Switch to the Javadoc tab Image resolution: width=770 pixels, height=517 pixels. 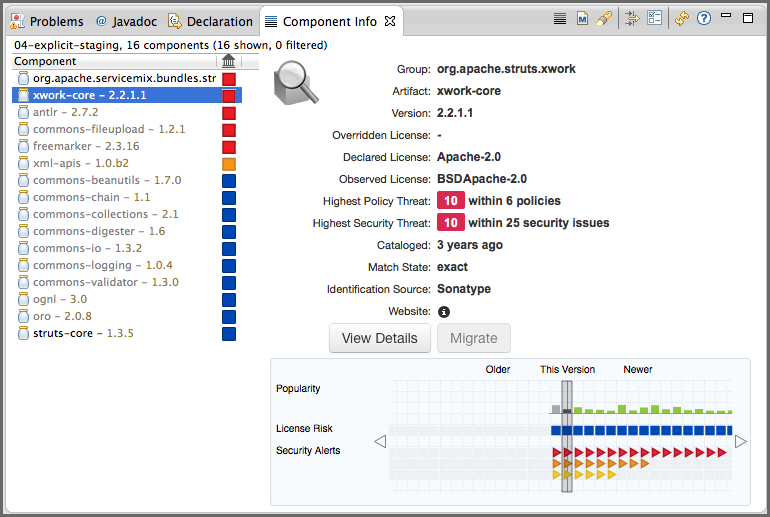(x=127, y=21)
